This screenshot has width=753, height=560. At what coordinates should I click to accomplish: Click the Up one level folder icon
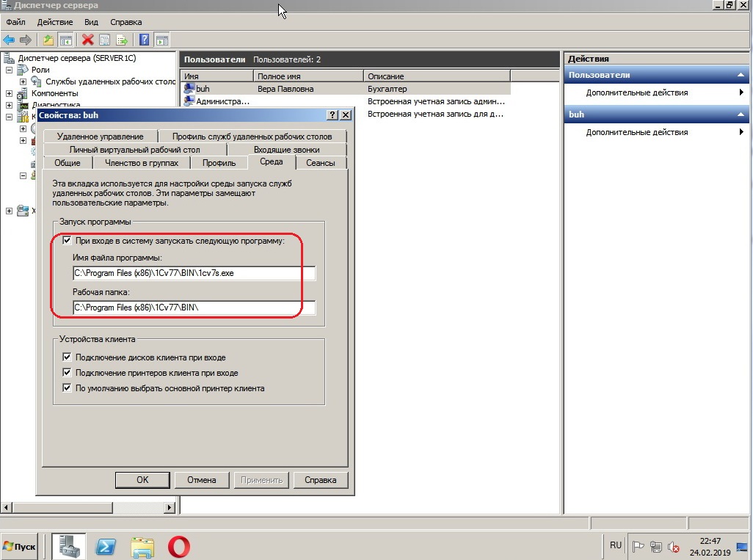coord(48,40)
